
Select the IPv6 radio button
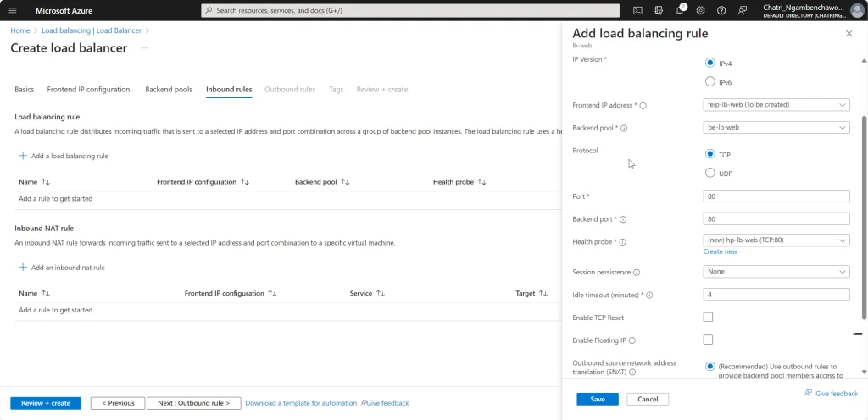point(709,82)
